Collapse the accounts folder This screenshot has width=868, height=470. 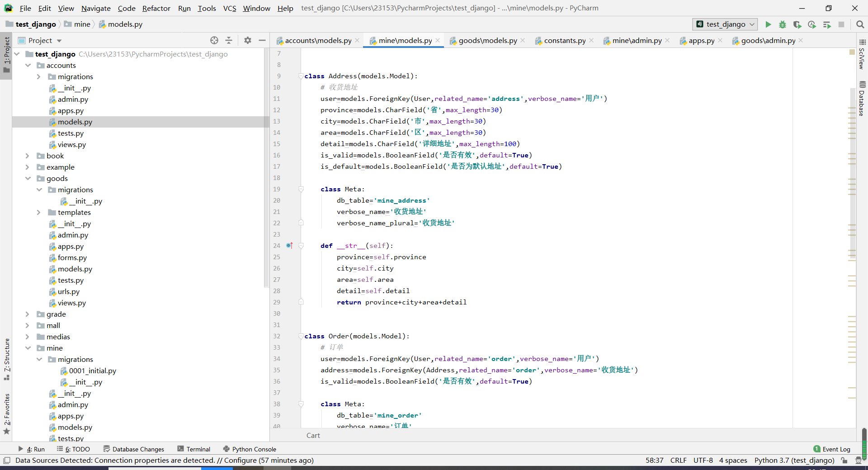click(28, 65)
